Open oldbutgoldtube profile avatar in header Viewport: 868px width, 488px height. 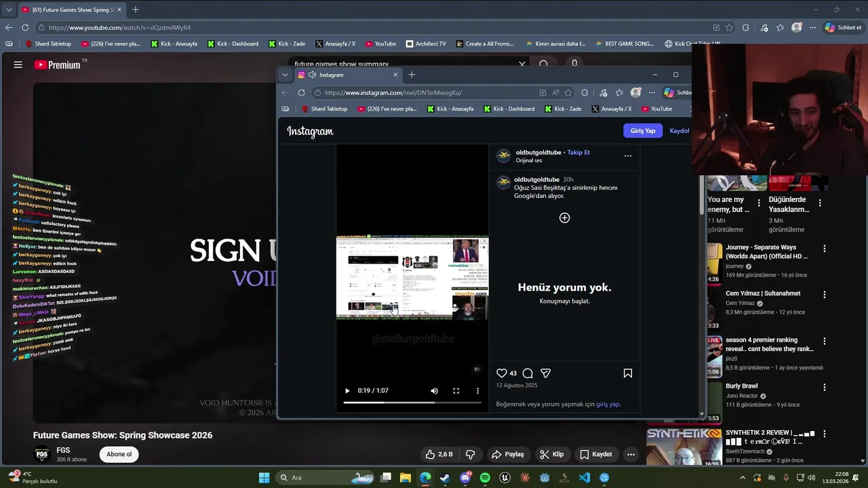tap(504, 157)
